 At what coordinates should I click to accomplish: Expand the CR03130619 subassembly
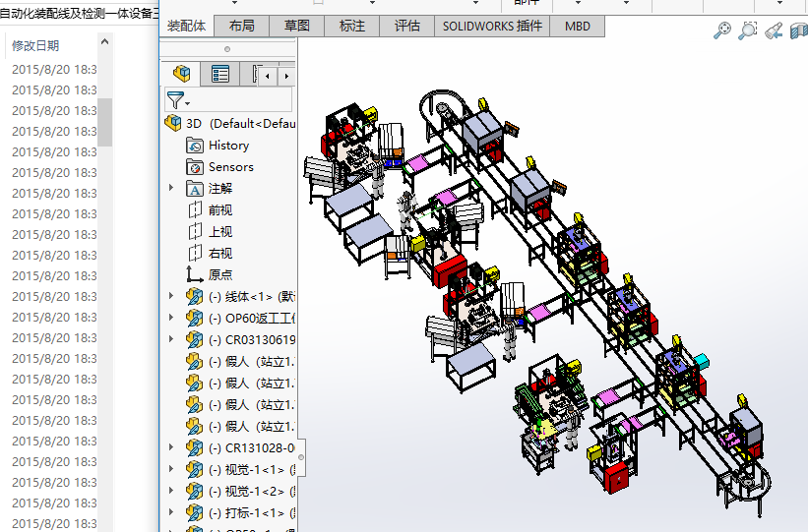pos(171,339)
